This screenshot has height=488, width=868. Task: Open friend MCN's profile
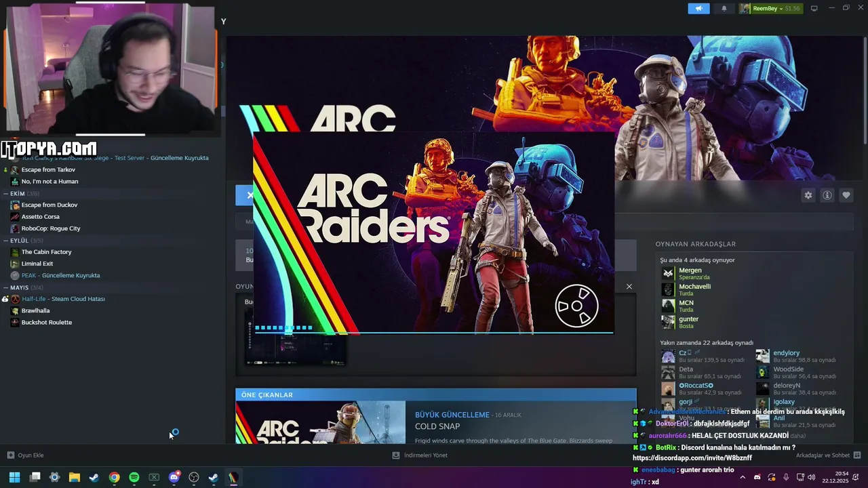click(686, 303)
